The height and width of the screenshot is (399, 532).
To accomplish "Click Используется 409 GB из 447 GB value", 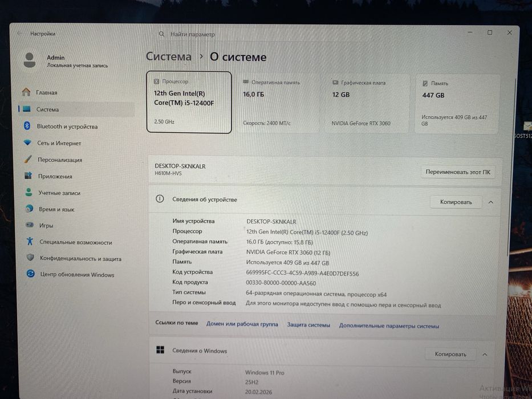I will tap(287, 263).
